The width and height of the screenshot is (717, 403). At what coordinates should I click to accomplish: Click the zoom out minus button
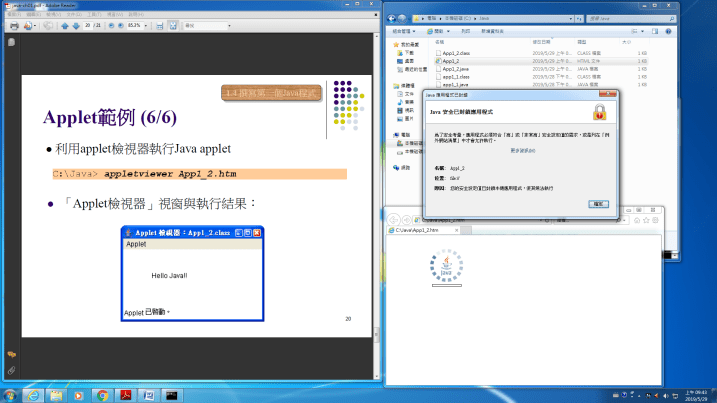click(x=111, y=25)
